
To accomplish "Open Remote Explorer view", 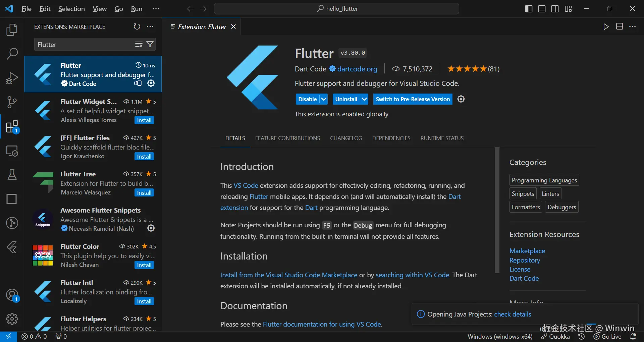I will (x=12, y=151).
